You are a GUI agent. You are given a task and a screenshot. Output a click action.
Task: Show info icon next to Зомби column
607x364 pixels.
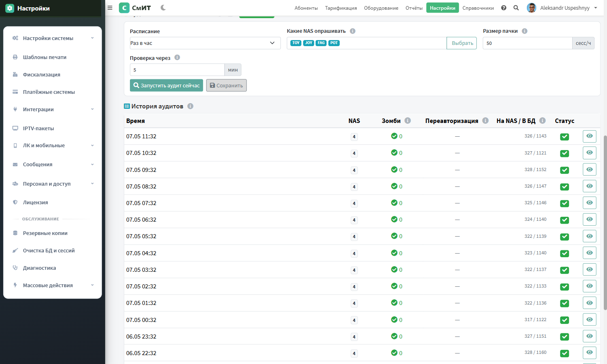coord(408,121)
